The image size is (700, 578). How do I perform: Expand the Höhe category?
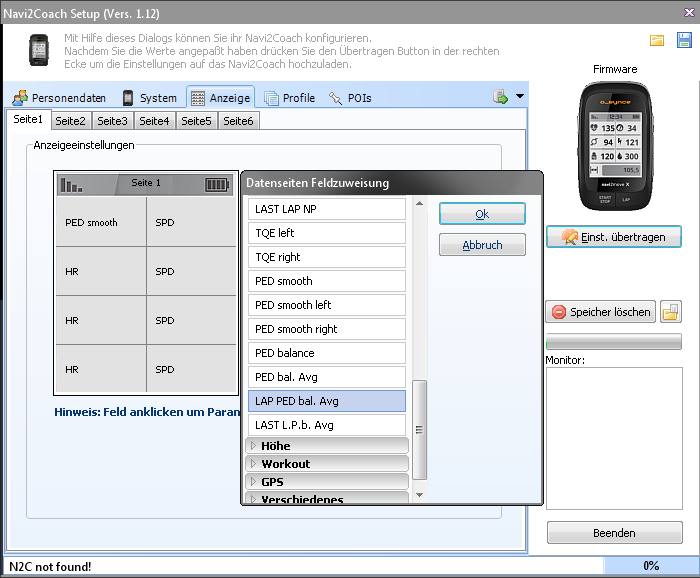point(327,446)
